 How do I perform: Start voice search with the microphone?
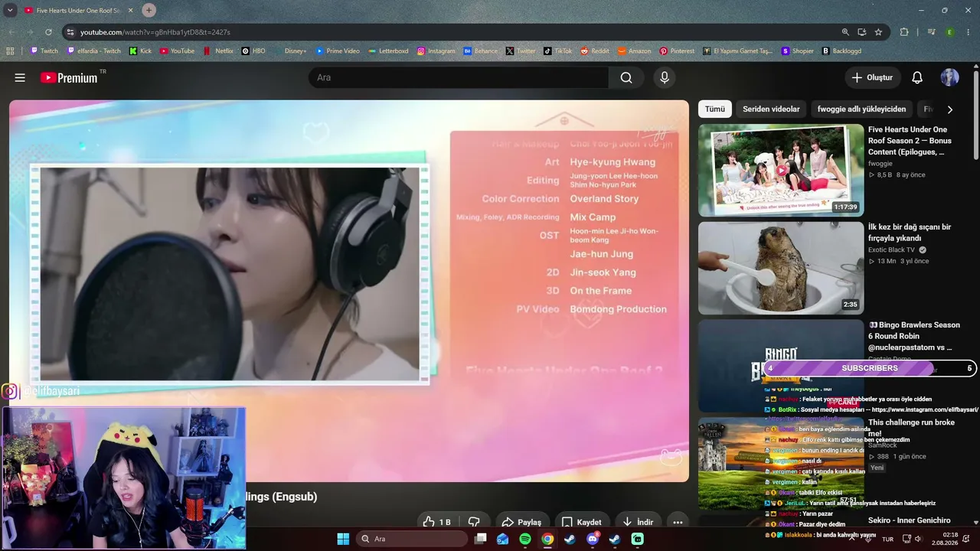[x=665, y=77]
